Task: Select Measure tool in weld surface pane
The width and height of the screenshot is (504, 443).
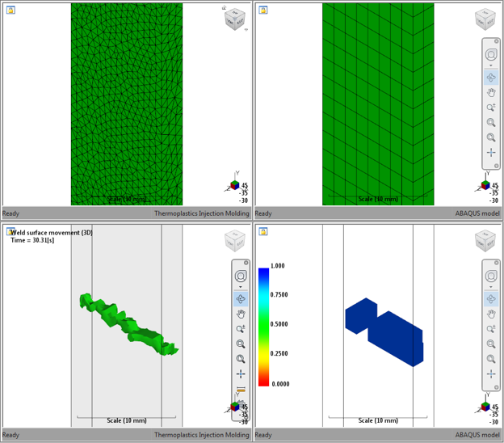Action: [241, 390]
